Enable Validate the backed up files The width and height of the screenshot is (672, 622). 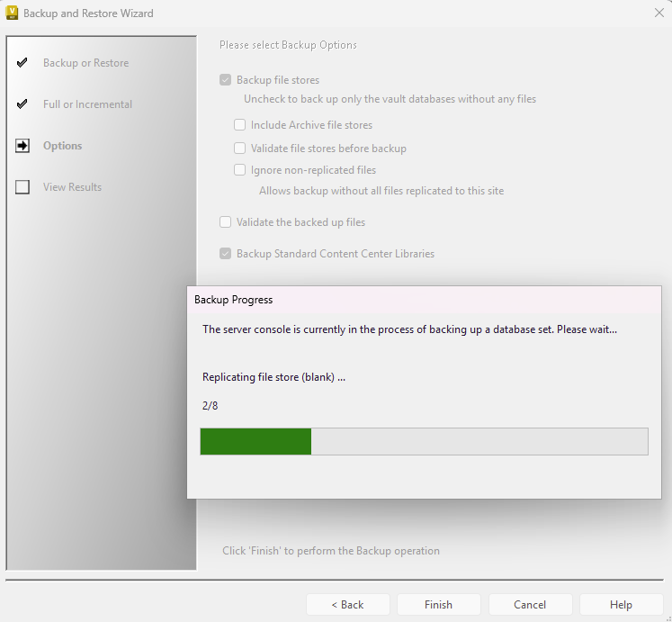[226, 221]
